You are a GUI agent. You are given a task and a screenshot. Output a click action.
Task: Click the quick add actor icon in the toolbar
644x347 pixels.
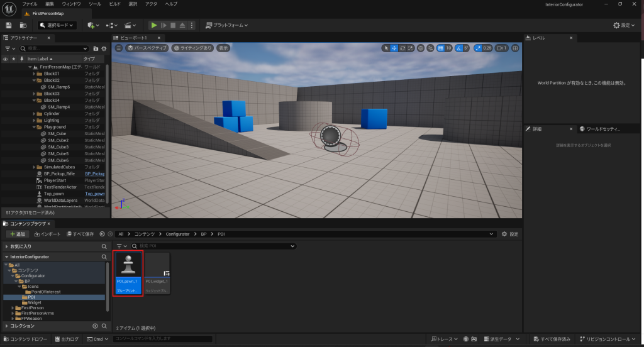(92, 25)
